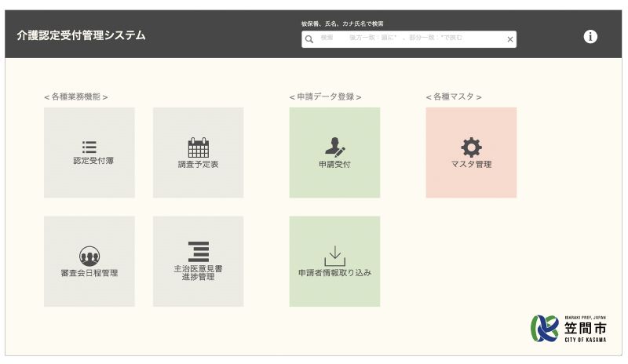Click the calendar icon for 調査予定表
The image size is (628, 364).
[x=198, y=147]
